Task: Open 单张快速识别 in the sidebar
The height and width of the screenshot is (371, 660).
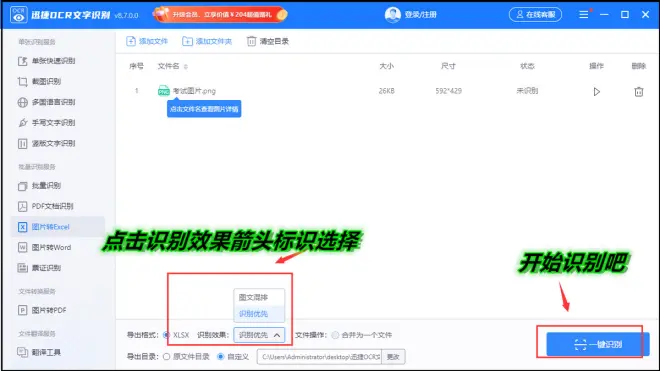Action: click(47, 61)
